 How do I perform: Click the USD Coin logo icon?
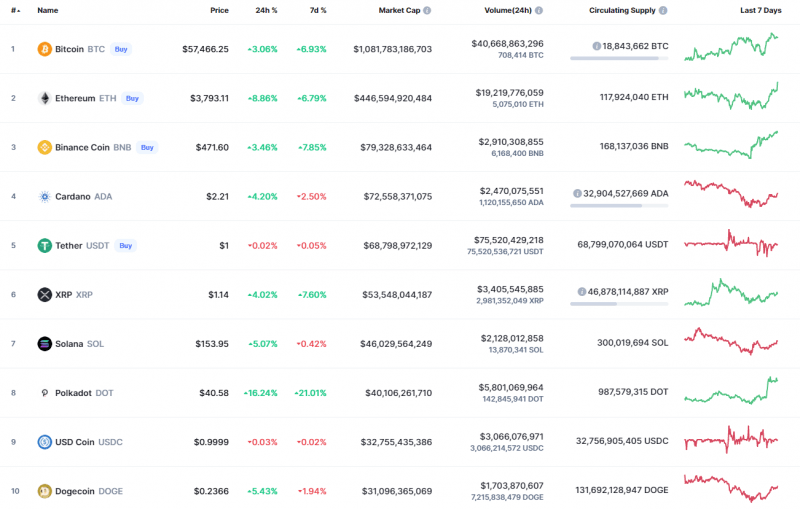click(x=44, y=441)
